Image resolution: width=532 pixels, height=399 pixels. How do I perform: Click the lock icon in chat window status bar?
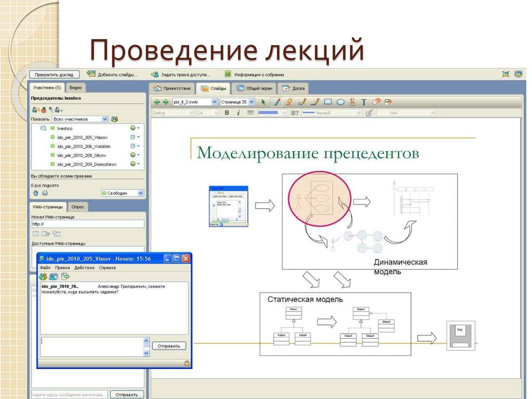(x=187, y=363)
